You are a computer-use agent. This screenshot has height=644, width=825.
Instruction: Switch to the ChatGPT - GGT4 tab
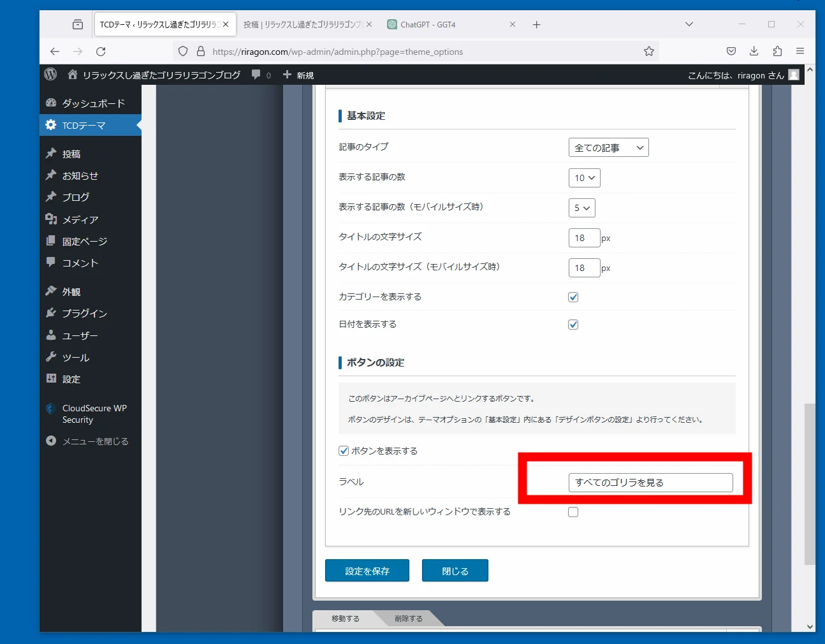pyautogui.click(x=446, y=25)
